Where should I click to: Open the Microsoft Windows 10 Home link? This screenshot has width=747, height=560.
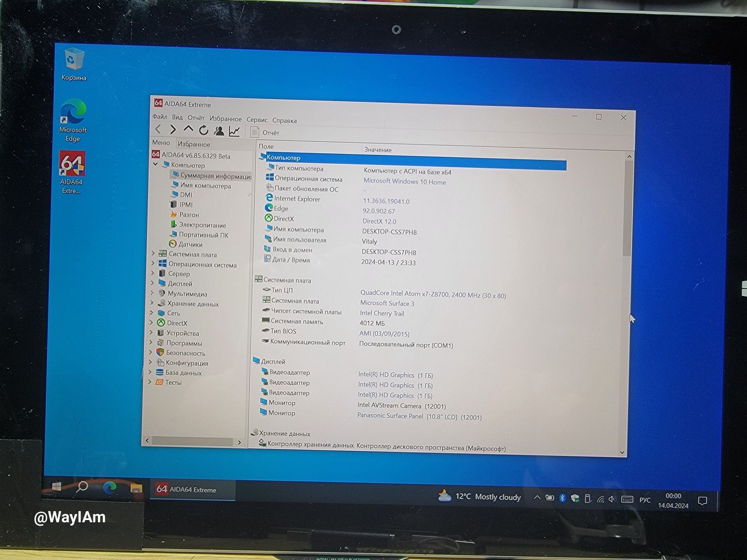coord(405,182)
